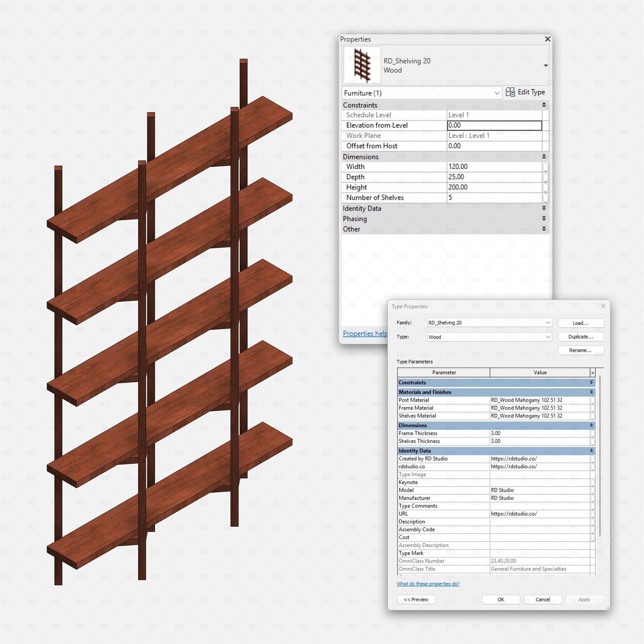Click the Assembly Code value cell
Screen dimensions: 644x644
point(540,529)
